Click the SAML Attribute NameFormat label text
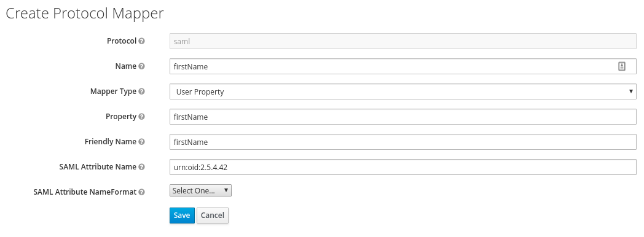The height and width of the screenshot is (237, 644). [x=85, y=192]
